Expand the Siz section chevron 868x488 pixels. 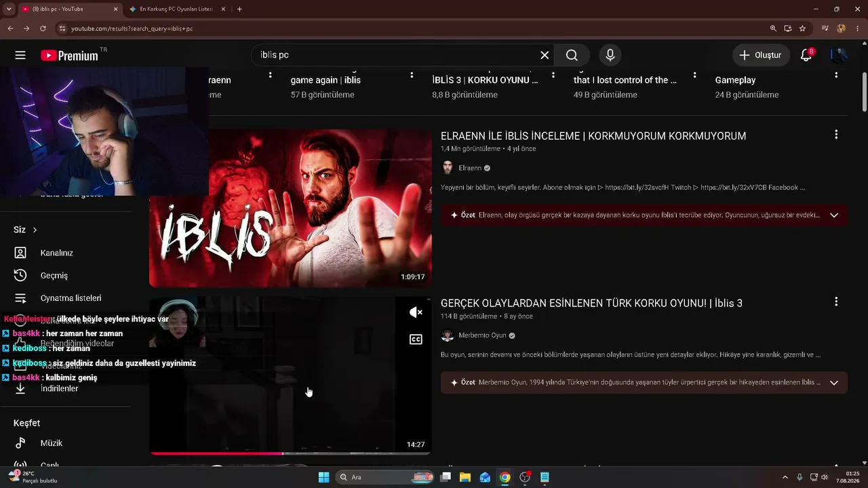tap(35, 230)
